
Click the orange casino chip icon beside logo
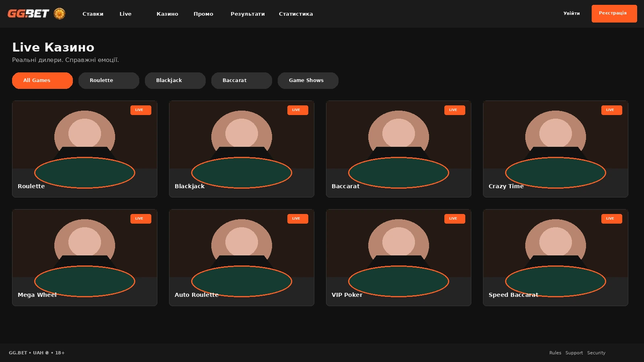(x=60, y=14)
